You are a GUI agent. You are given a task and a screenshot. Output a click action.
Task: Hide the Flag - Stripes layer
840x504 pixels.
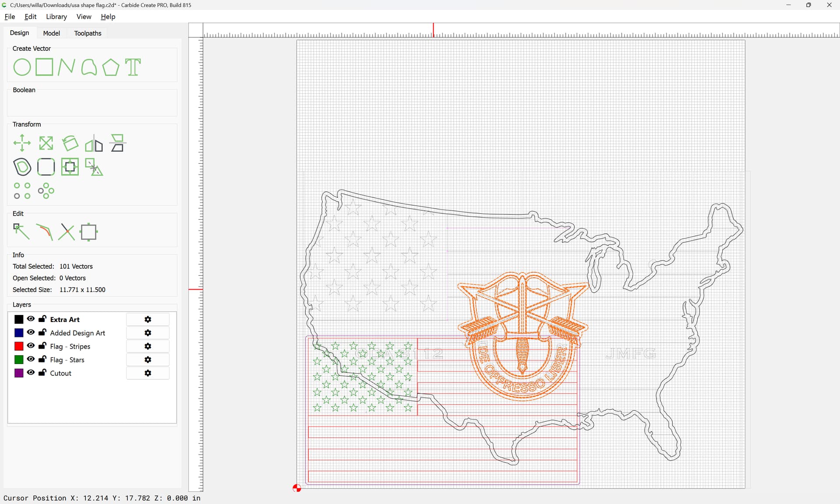[31, 346]
